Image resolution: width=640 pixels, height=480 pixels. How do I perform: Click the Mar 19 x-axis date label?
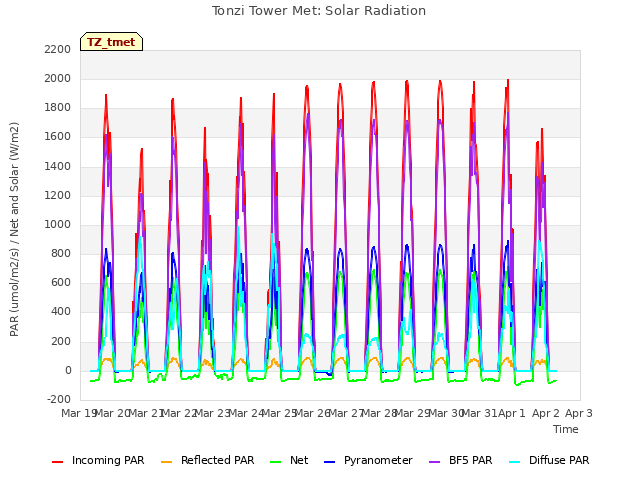(x=78, y=413)
